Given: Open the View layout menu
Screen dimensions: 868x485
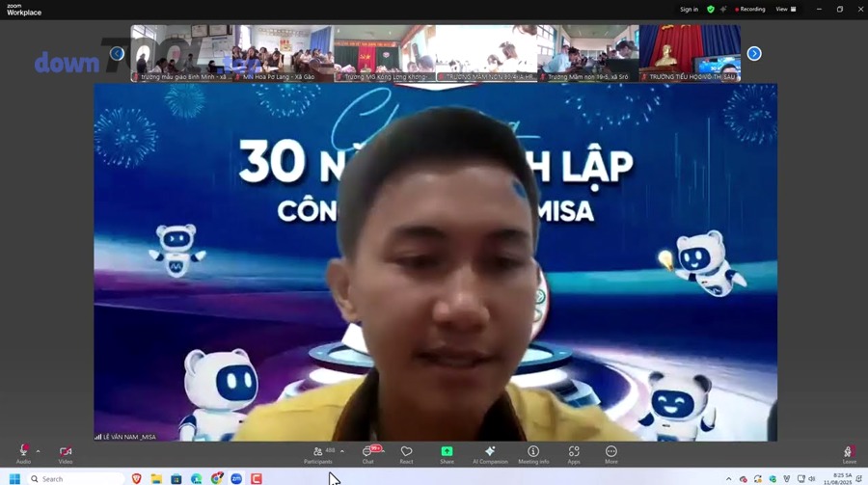Looking at the screenshot, I should point(785,10).
